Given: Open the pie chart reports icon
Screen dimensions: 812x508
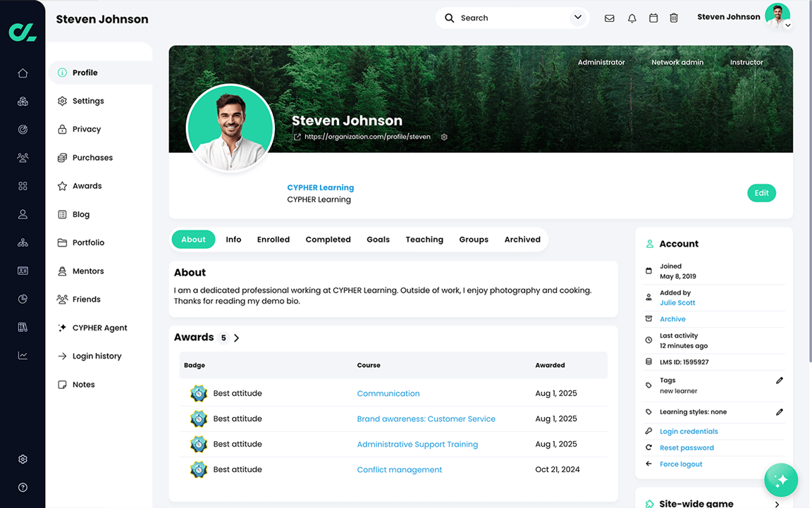Looking at the screenshot, I should point(23,299).
